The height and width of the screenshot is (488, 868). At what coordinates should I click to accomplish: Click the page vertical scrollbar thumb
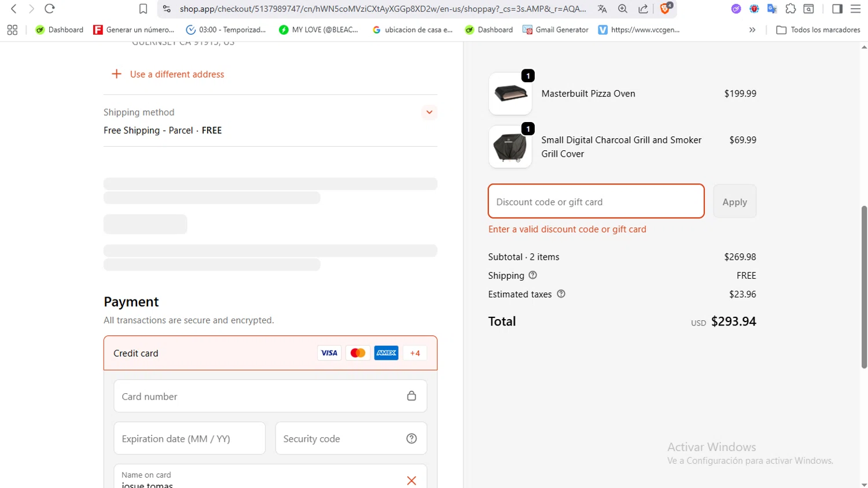pyautogui.click(x=864, y=287)
